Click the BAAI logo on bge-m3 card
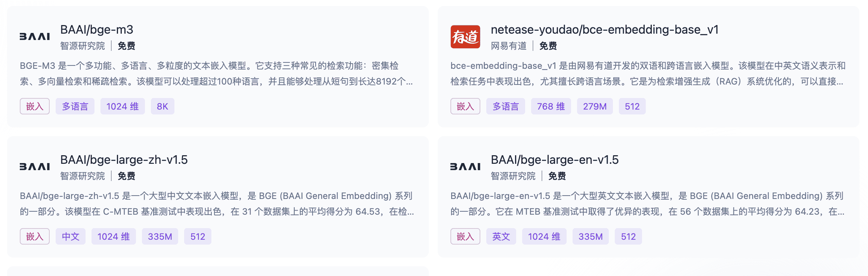This screenshot has height=276, width=868. 35,37
